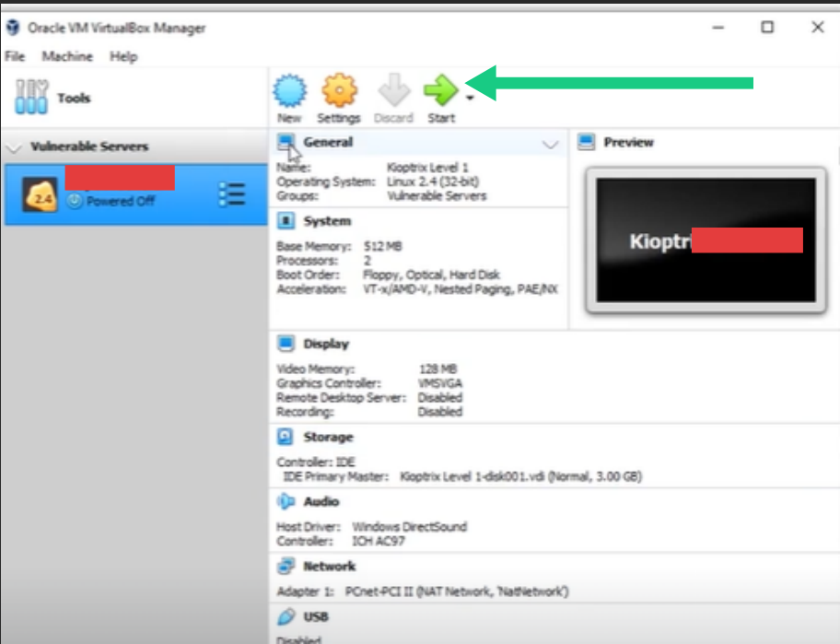Click the Preview panel monitor icon
840x644 pixels.
point(587,142)
